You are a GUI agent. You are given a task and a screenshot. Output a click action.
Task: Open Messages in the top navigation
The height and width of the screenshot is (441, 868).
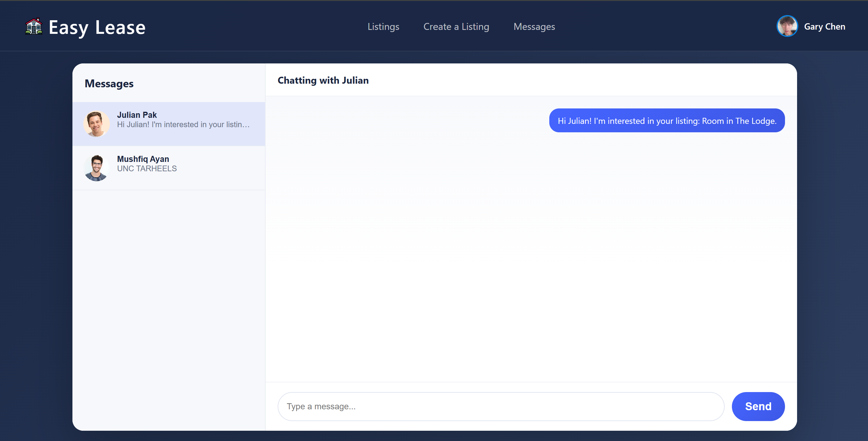coord(534,27)
